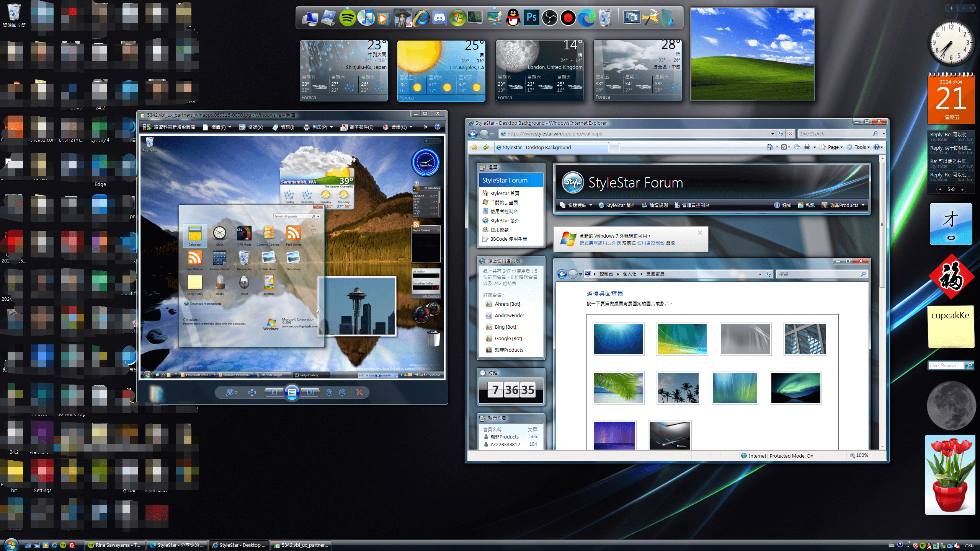Expand the 檔案(F) menu in Photo Gallery
The width and height of the screenshot is (980, 551).
(x=217, y=127)
